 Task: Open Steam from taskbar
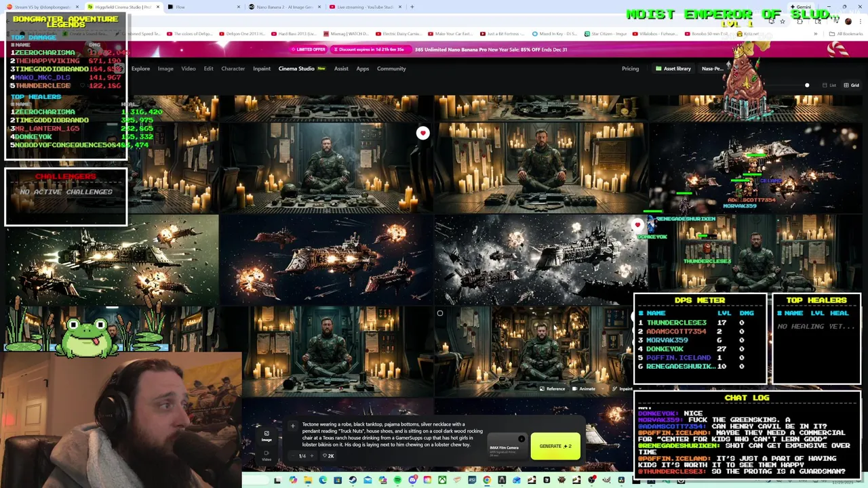click(x=353, y=481)
